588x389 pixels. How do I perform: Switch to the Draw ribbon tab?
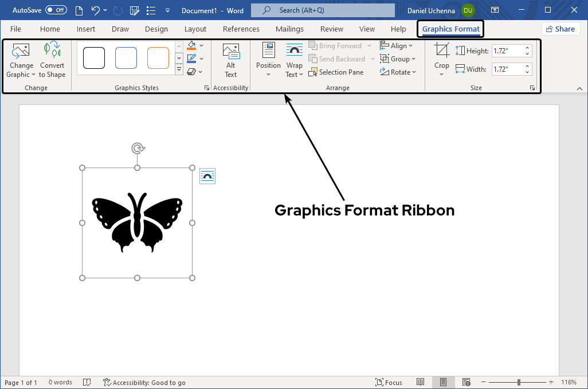click(x=120, y=29)
